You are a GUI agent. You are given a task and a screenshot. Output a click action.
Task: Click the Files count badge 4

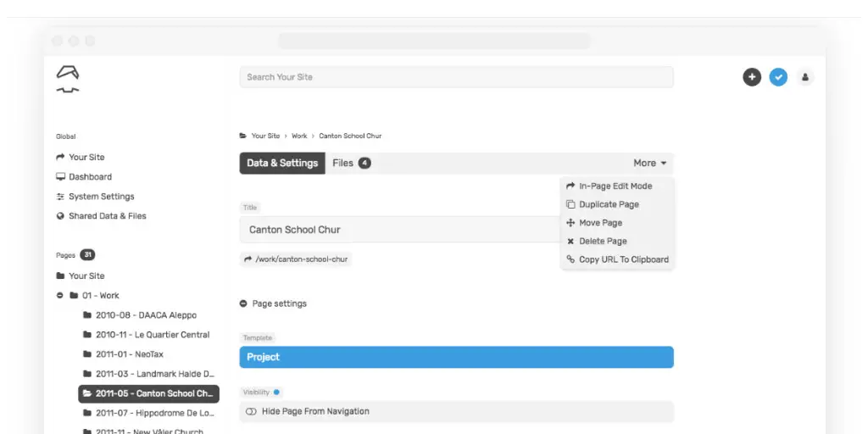(x=364, y=164)
